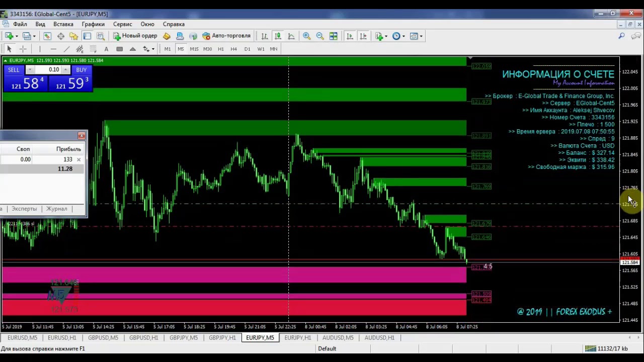Open the volume dropdown beside SELL
644x362 pixels.
point(30,70)
